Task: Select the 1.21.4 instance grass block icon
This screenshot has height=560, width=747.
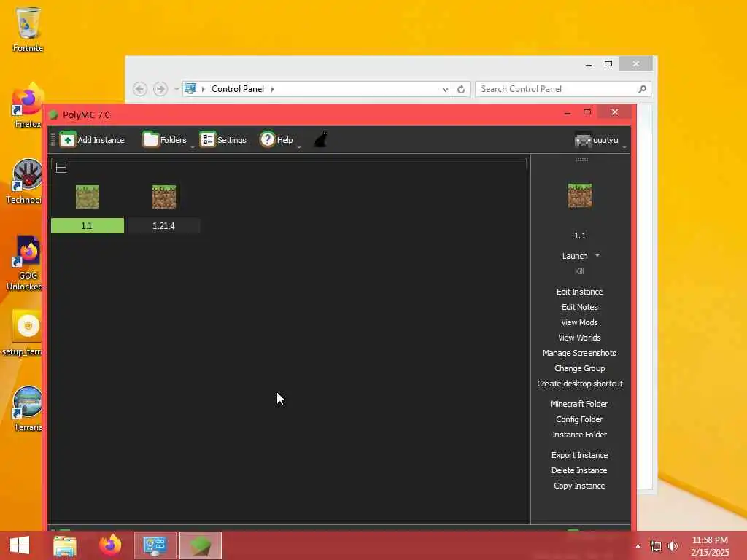Action: 164,197
